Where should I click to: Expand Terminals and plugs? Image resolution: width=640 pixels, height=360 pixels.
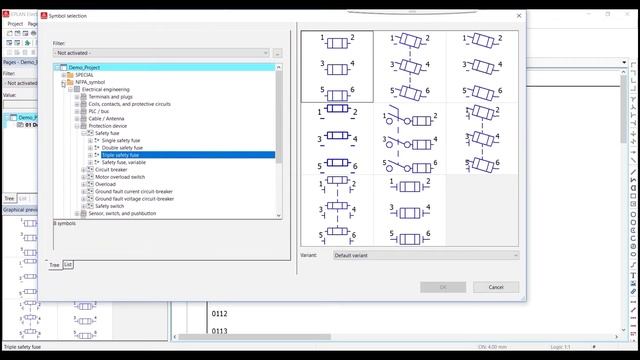pyautogui.click(x=76, y=97)
